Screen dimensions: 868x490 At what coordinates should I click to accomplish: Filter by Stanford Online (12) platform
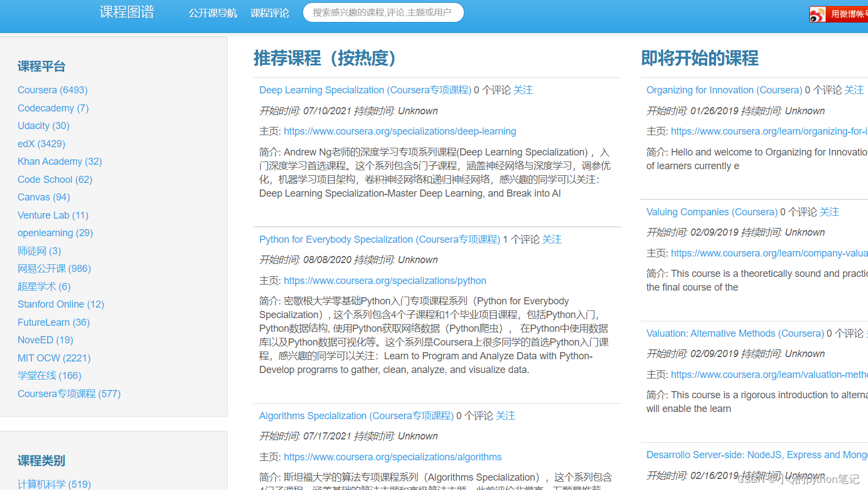click(61, 304)
